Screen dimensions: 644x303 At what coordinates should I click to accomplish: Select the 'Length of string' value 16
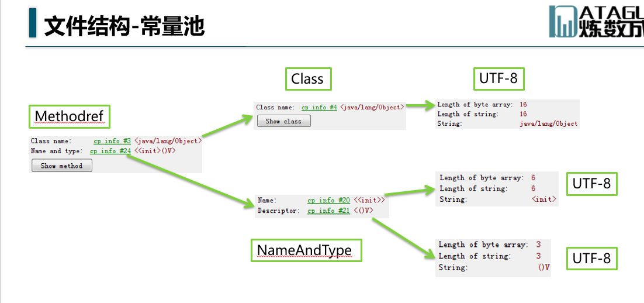pos(523,114)
